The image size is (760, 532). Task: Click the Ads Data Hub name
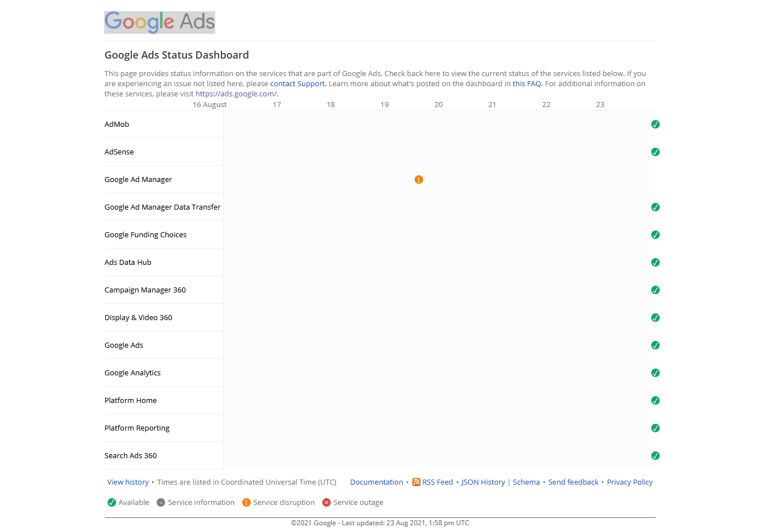click(x=128, y=263)
